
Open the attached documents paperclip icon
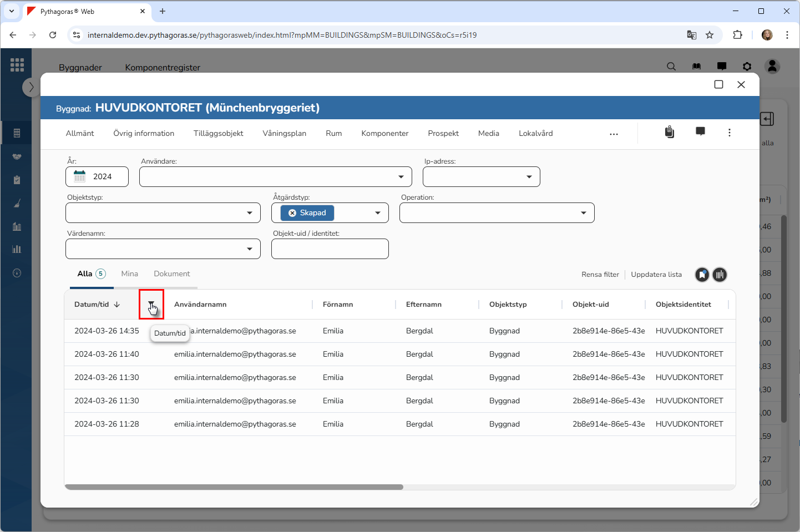[670, 132]
